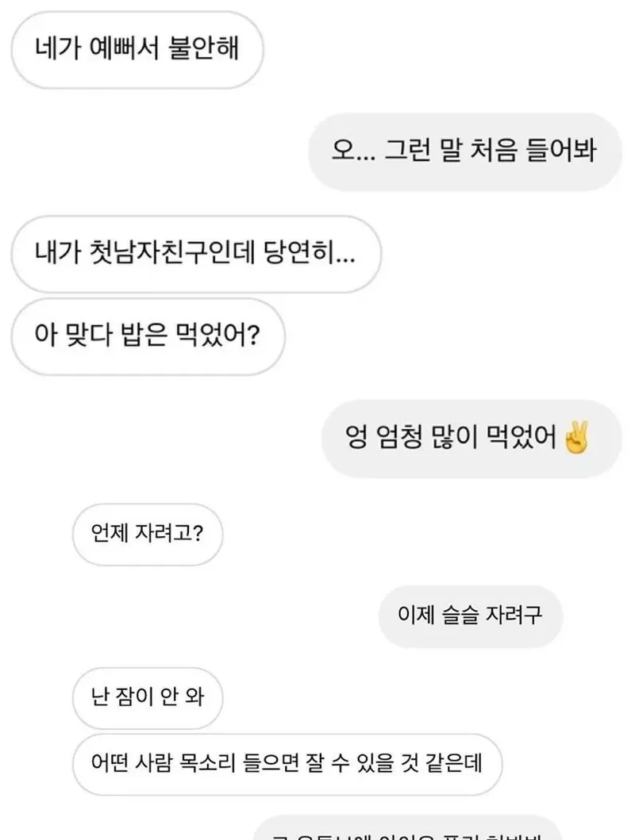The width and height of the screenshot is (635, 840).
Task: Click the word '목소리' in long message
Action: click(x=208, y=763)
